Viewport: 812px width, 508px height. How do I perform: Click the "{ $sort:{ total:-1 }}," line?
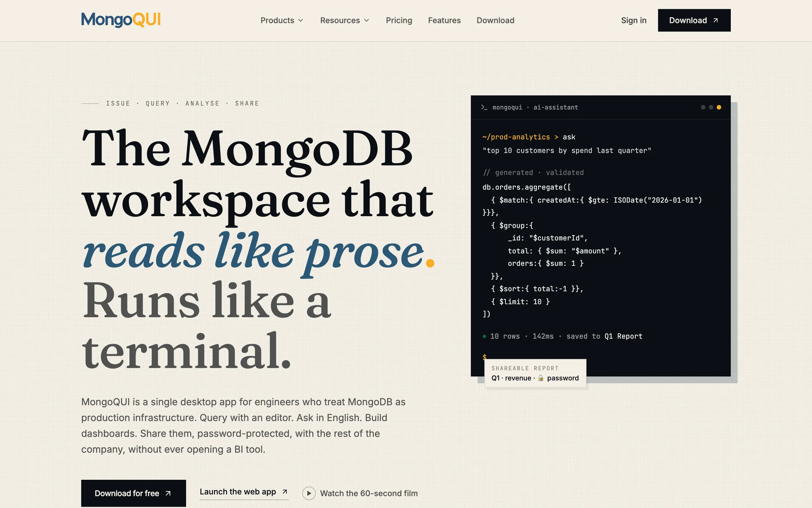(537, 289)
